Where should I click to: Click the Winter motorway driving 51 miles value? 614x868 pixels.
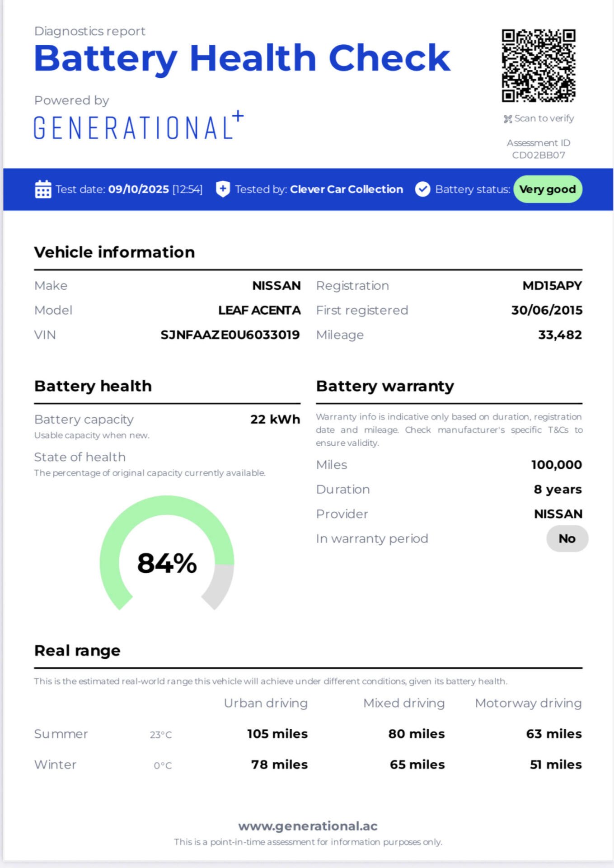[555, 764]
